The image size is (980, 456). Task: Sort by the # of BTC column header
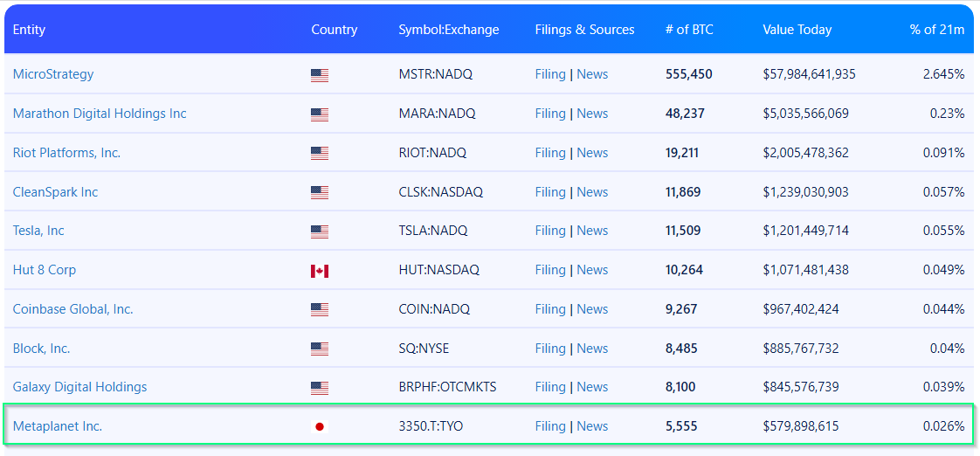pyautogui.click(x=689, y=30)
